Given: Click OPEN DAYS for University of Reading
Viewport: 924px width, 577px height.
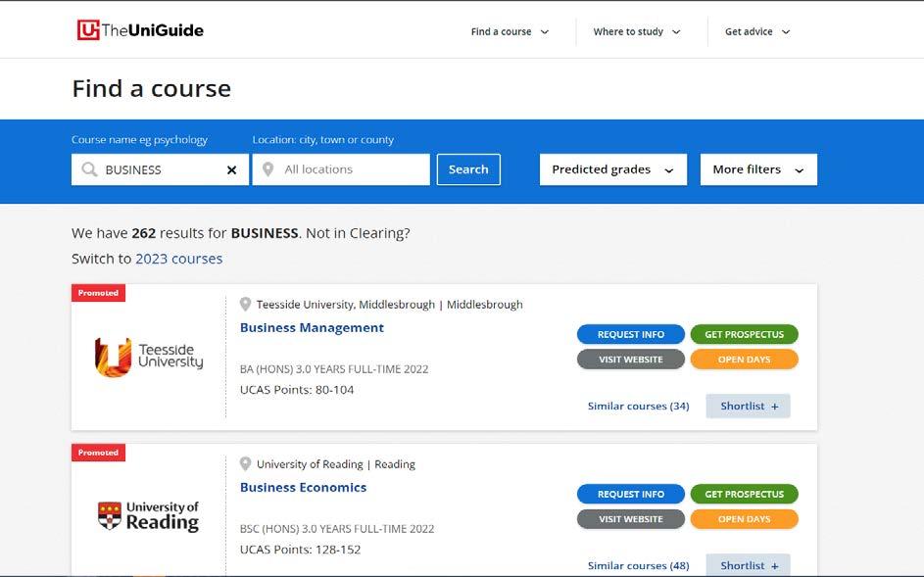Looking at the screenshot, I should pos(745,519).
